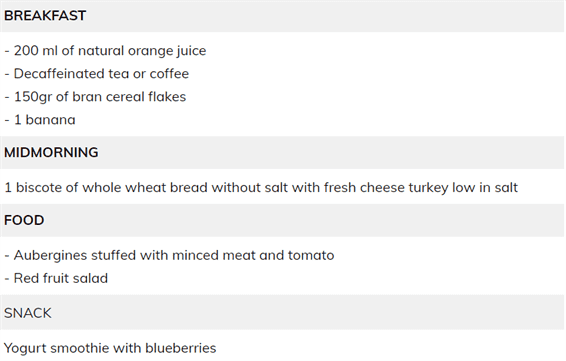Click the word juice in the first item
Image resolution: width=566 pixels, height=361 pixels.
(191, 51)
